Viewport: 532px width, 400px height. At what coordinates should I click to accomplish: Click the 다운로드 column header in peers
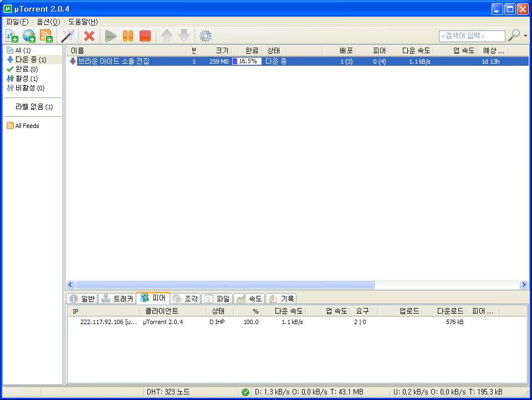coord(444,311)
